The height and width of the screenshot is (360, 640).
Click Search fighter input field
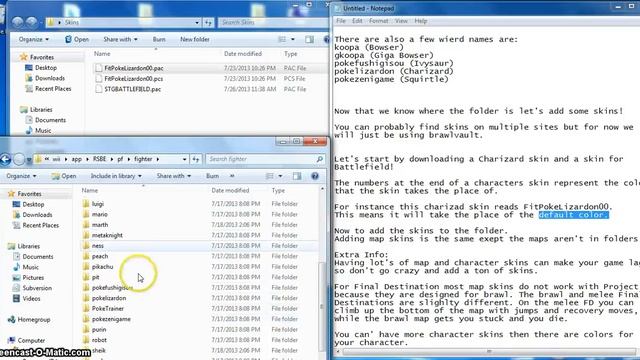pyautogui.click(x=260, y=159)
